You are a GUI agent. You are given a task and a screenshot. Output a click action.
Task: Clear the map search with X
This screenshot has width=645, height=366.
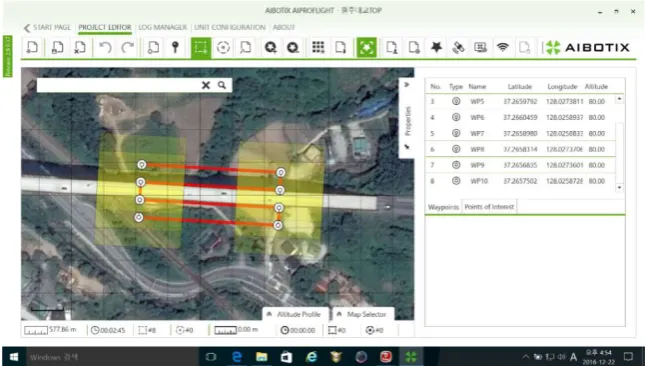pyautogui.click(x=206, y=85)
